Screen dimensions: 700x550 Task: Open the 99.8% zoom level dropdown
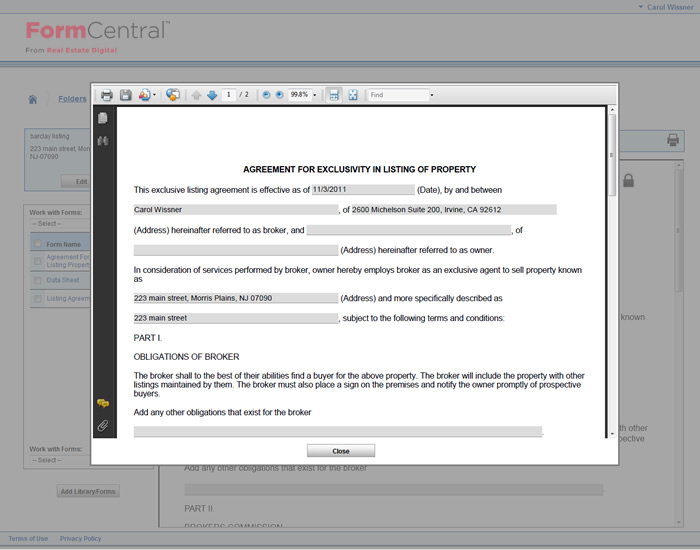pos(315,95)
